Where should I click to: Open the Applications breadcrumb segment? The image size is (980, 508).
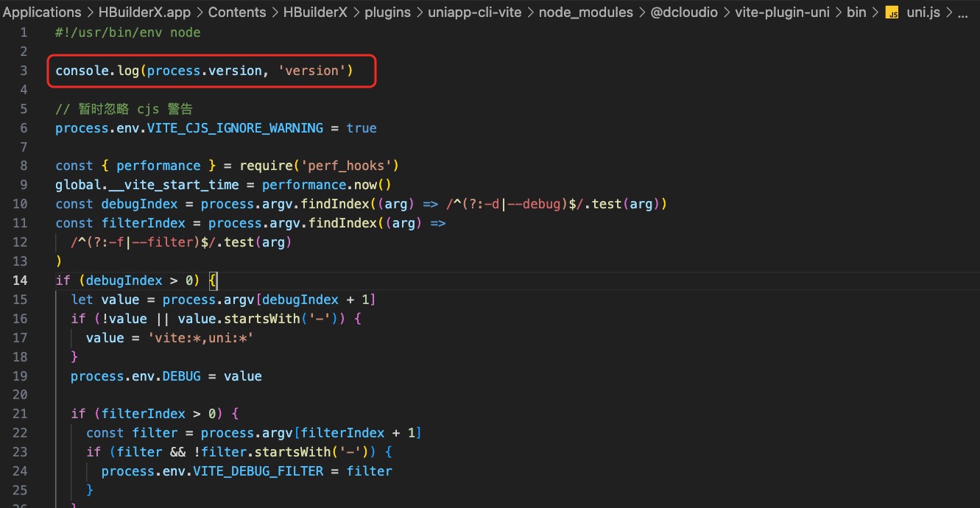pyautogui.click(x=42, y=13)
